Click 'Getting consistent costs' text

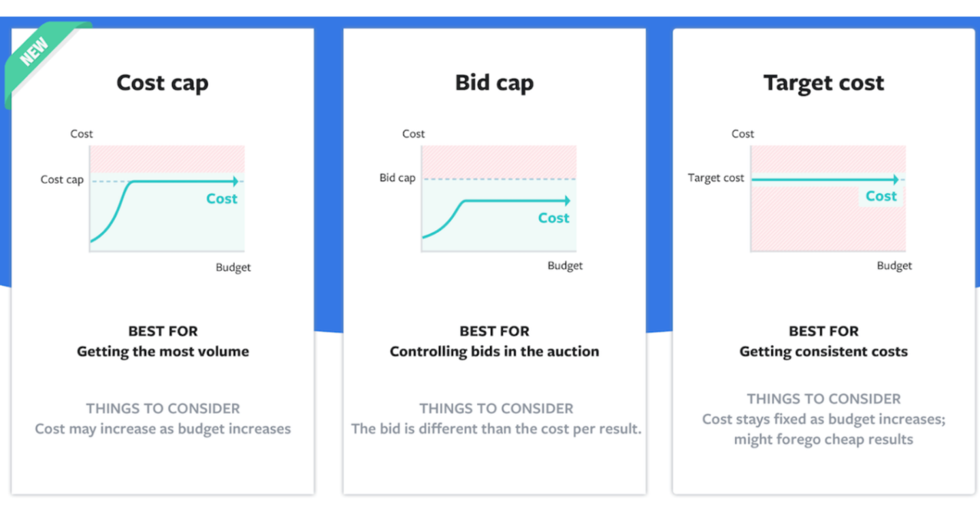[823, 352]
